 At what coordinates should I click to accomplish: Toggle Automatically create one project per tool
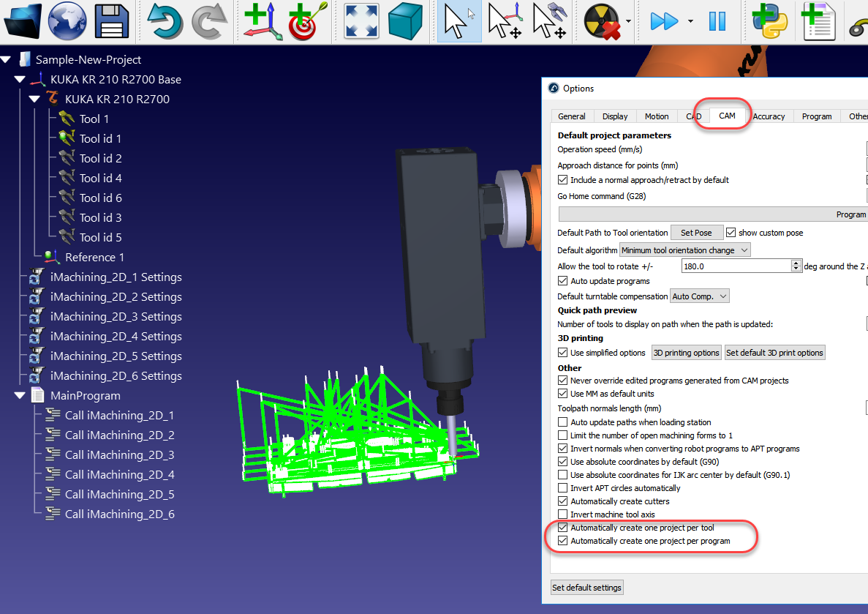562,528
